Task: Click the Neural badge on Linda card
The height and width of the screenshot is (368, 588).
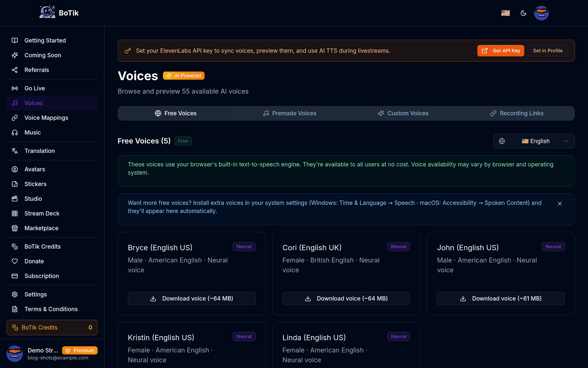Action: [x=399, y=337]
